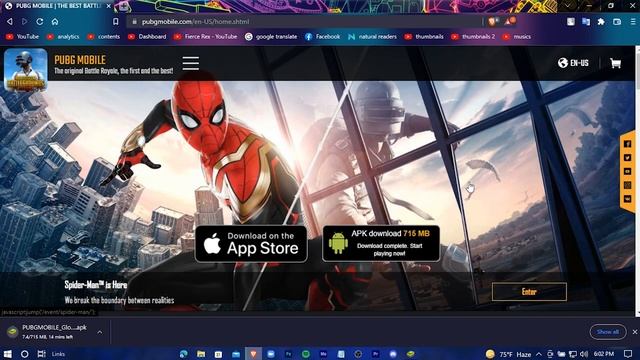640x360 pixels.
Task: Go back with the browser back arrow
Action: [9, 22]
